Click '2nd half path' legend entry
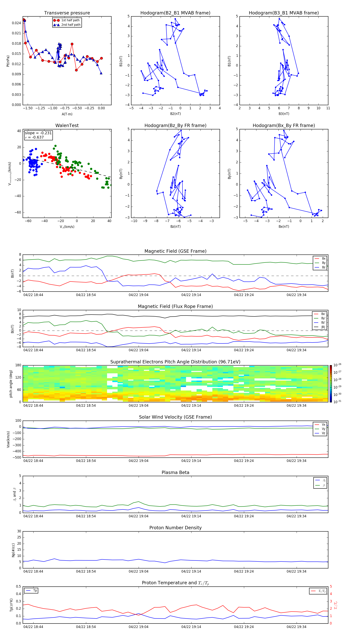This screenshot has width=351, height=644. point(67,25)
